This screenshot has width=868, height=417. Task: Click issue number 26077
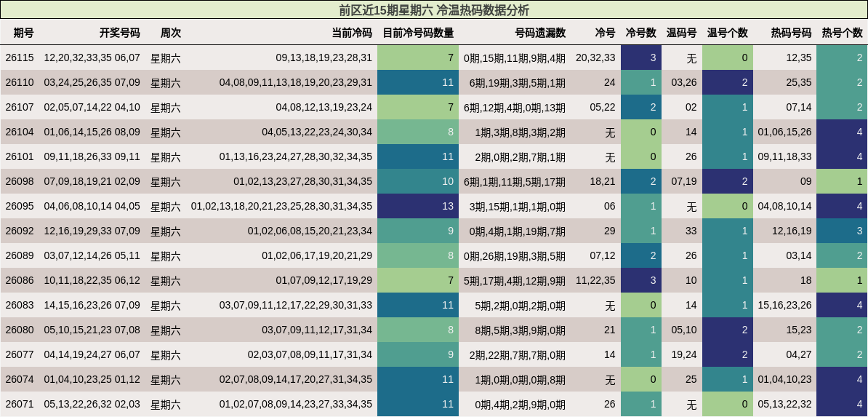20,354
